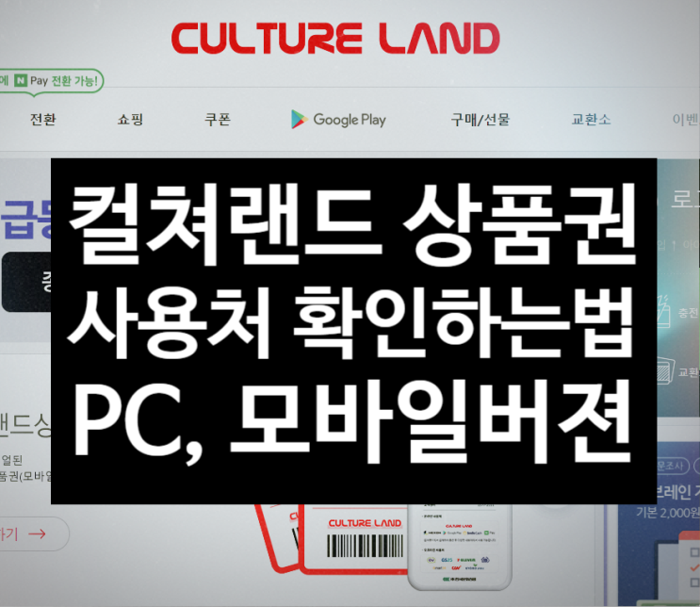Open the 쇼핑 menu item
700x607 pixels.
[130, 120]
